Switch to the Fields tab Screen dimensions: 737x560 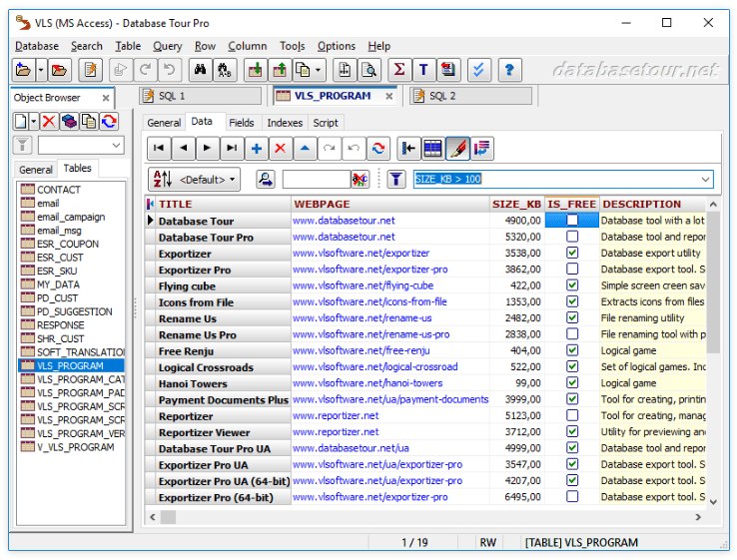tap(242, 123)
